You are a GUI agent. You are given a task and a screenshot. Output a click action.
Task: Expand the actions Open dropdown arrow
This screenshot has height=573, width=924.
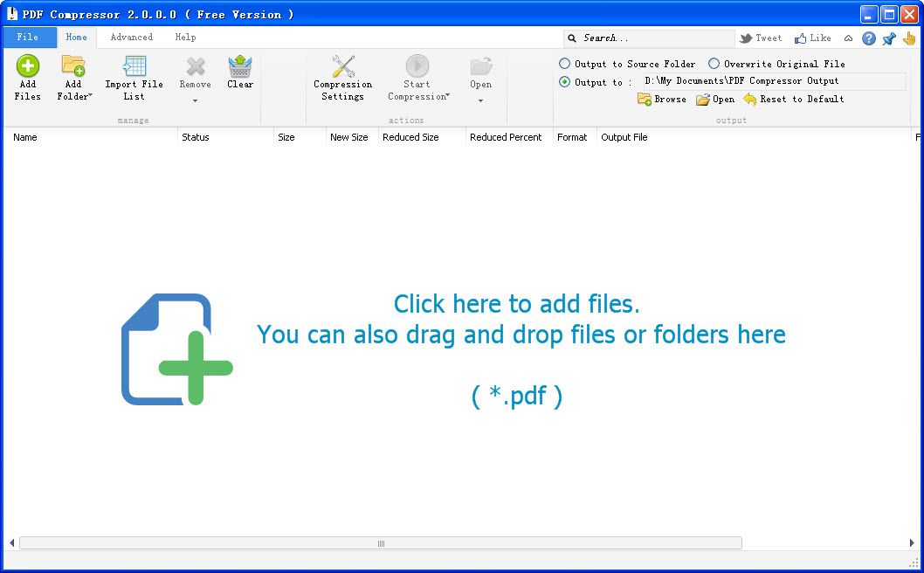[481, 100]
